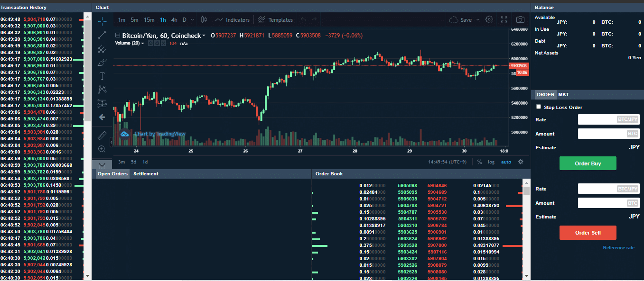Enter fullscreen chart mode

[x=504, y=20]
